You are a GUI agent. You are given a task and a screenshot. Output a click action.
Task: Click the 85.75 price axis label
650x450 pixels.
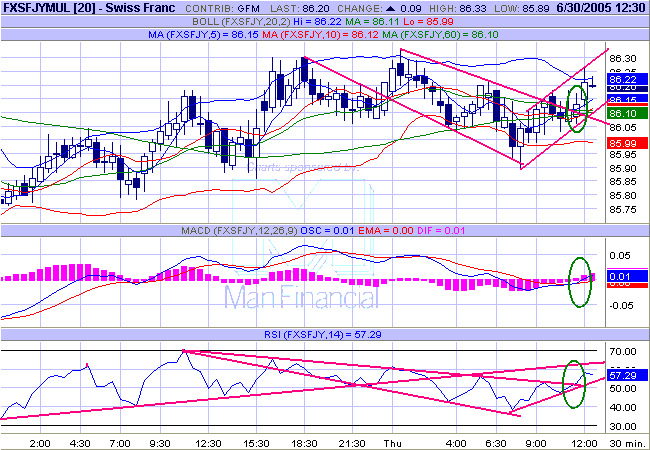click(623, 210)
